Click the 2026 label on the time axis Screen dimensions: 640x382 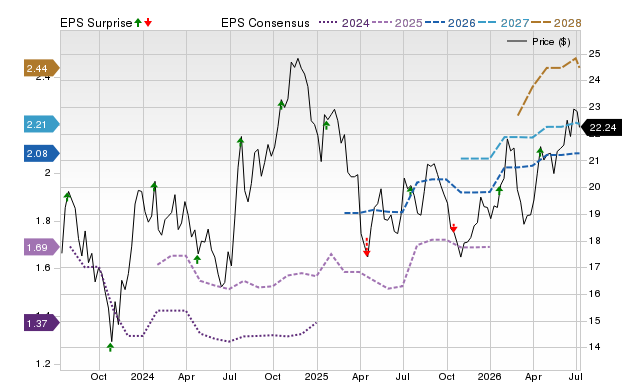[x=490, y=376]
